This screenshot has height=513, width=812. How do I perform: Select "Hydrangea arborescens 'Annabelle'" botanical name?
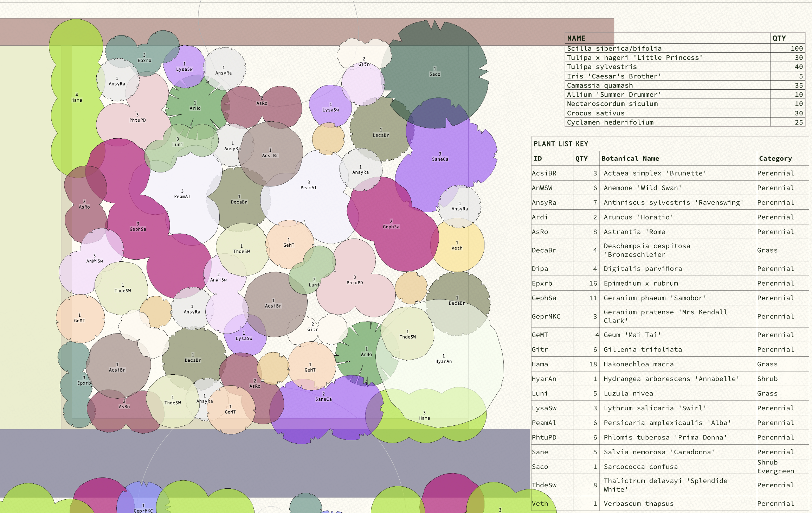click(671, 379)
